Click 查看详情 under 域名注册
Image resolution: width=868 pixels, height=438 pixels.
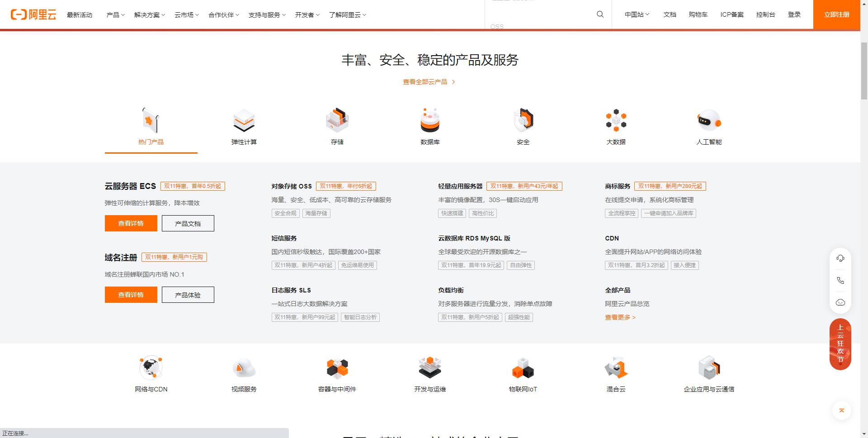[131, 295]
